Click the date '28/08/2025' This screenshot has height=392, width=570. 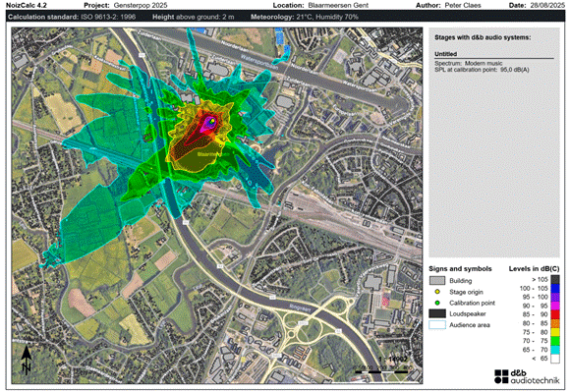546,6
